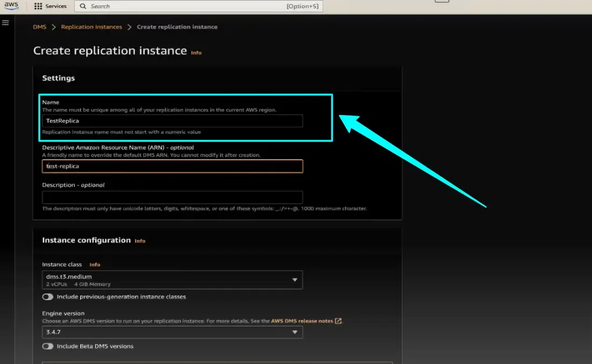The width and height of the screenshot is (592, 364).
Task: Open the AWS home logo
Action: point(11,6)
